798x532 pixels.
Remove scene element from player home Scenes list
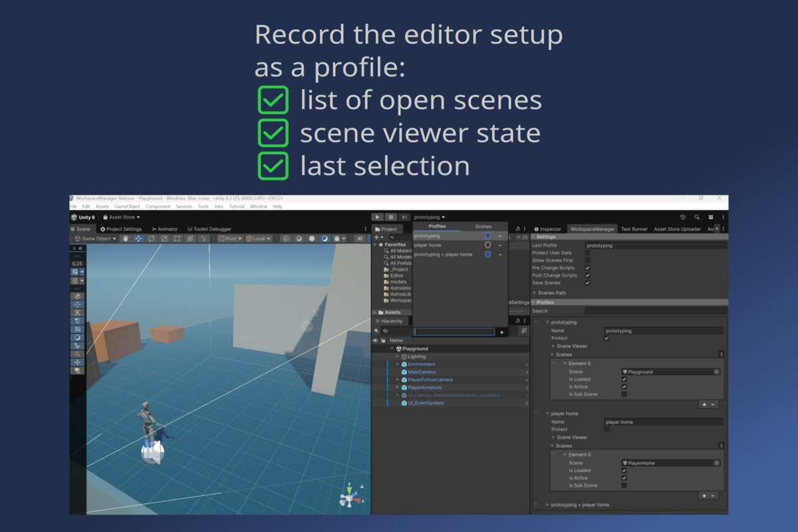(713, 495)
